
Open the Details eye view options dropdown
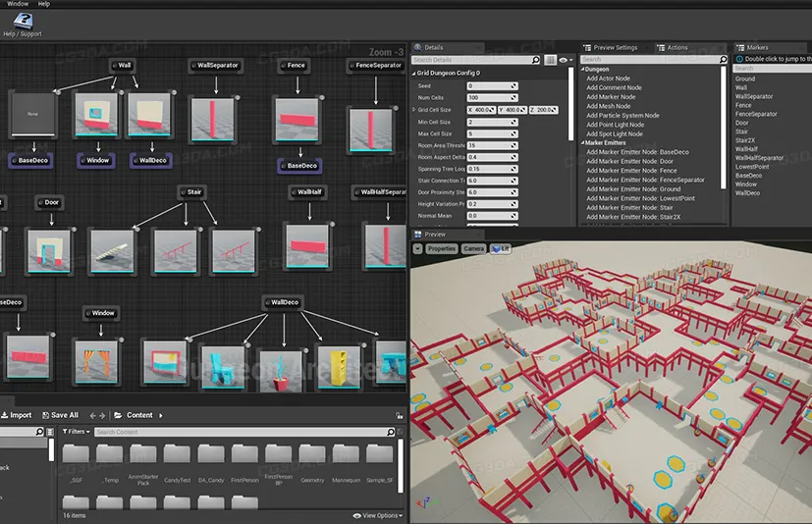[566, 60]
